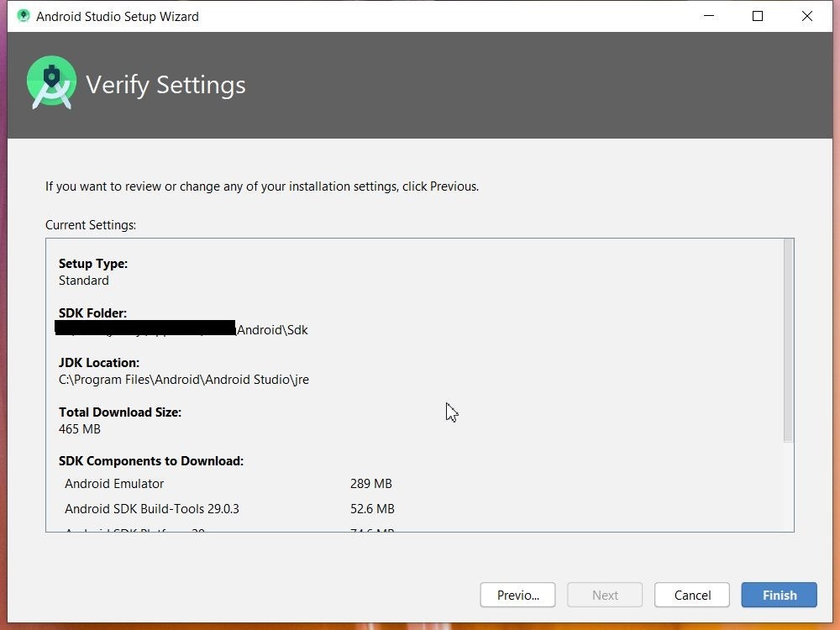Close the Setup Wizard window
The image size is (840, 630).
click(806, 16)
